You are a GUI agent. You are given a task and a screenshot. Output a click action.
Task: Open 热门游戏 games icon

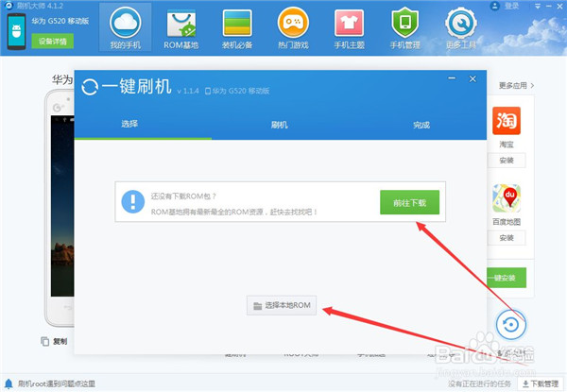point(294,27)
